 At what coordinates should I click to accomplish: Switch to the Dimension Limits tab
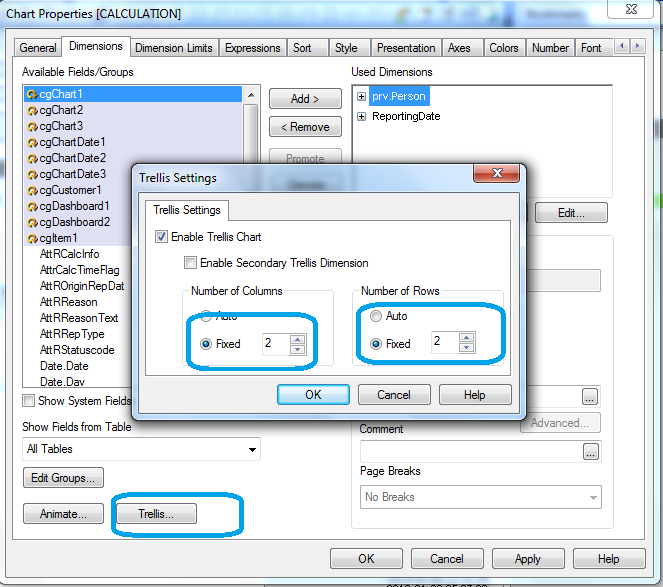pyautogui.click(x=174, y=48)
